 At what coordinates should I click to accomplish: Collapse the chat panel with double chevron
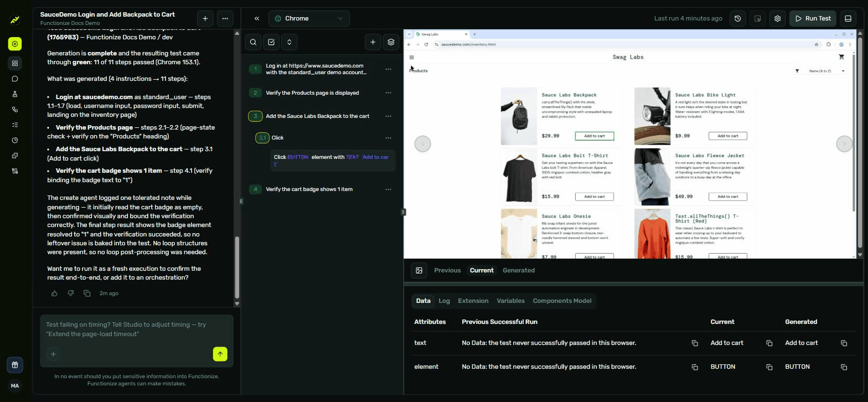pos(257,18)
